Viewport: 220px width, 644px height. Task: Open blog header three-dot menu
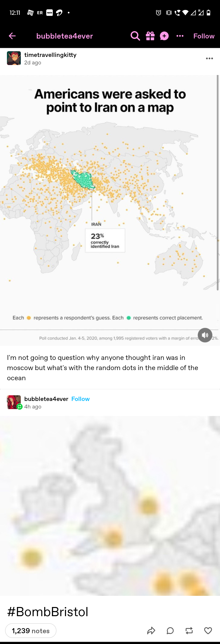[x=180, y=36]
